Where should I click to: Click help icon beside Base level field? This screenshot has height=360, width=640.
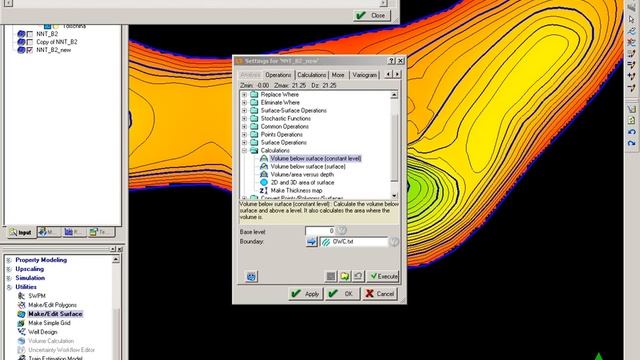[342, 231]
